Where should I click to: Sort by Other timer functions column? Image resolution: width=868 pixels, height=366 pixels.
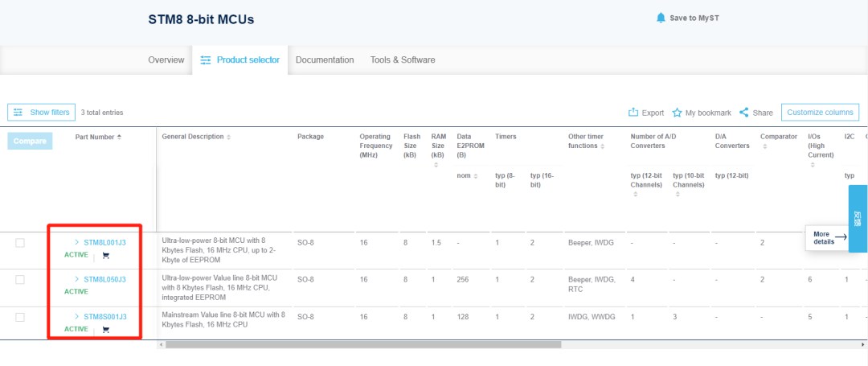tap(602, 146)
